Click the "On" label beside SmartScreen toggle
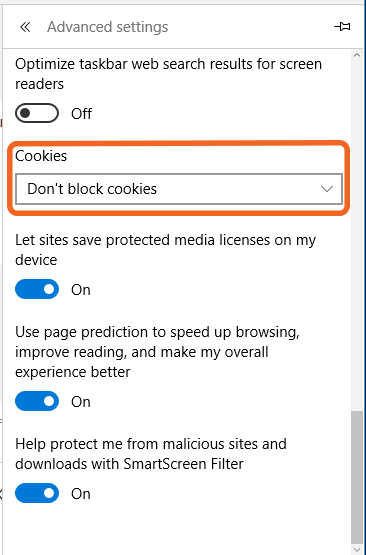This screenshot has height=555, width=366. [x=81, y=494]
